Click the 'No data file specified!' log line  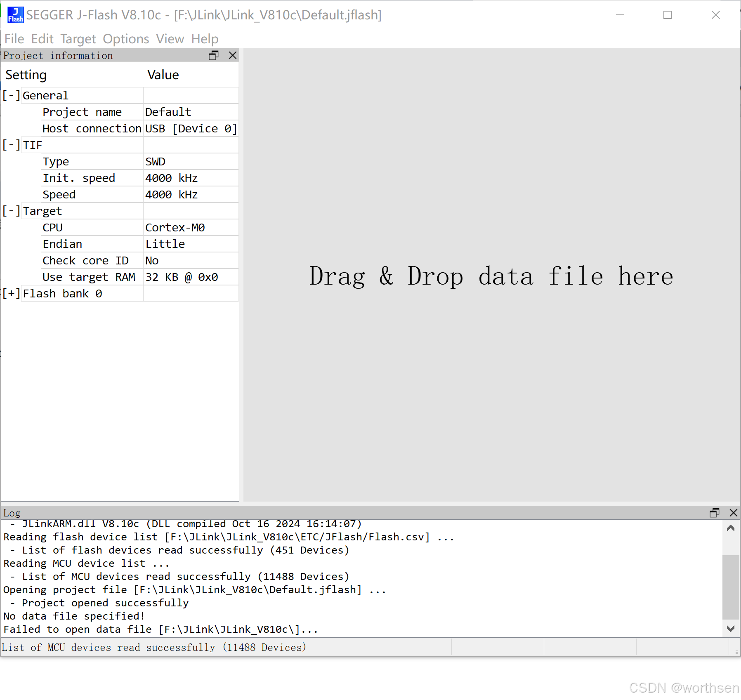74,616
